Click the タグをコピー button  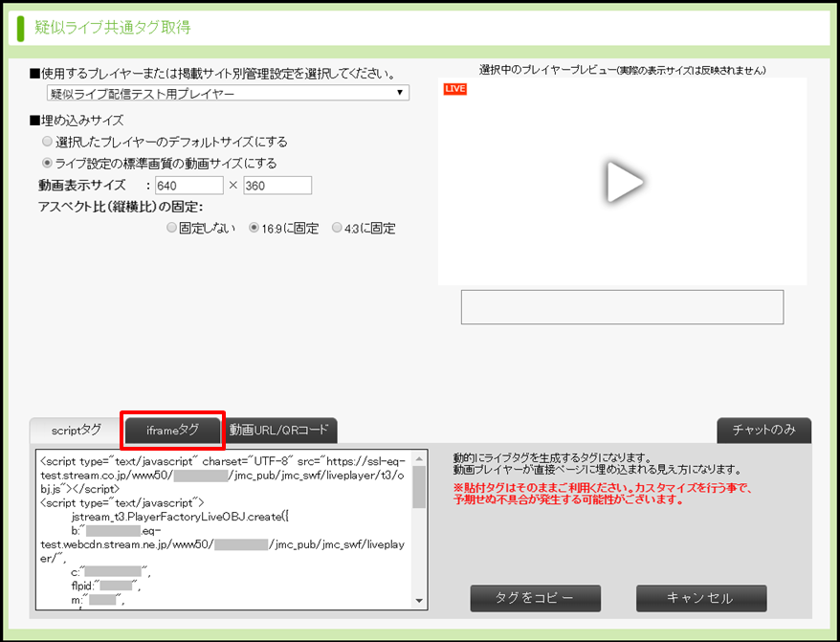[535, 598]
